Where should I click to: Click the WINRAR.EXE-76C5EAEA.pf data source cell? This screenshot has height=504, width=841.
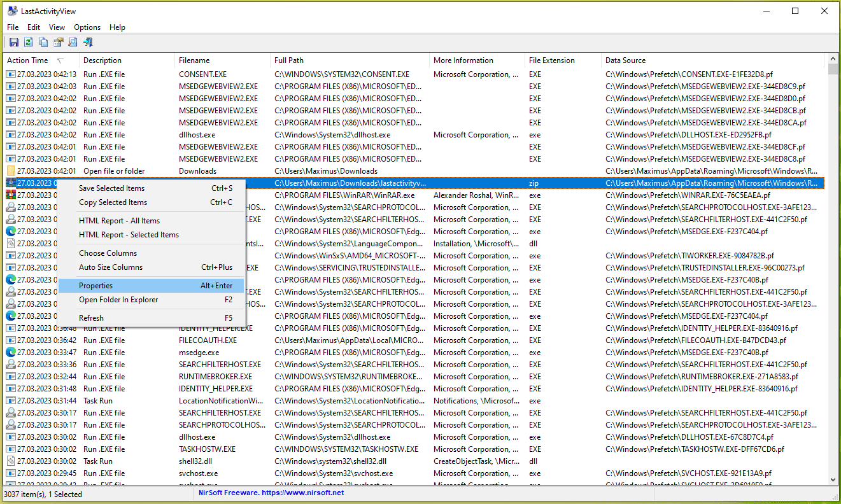pos(688,195)
